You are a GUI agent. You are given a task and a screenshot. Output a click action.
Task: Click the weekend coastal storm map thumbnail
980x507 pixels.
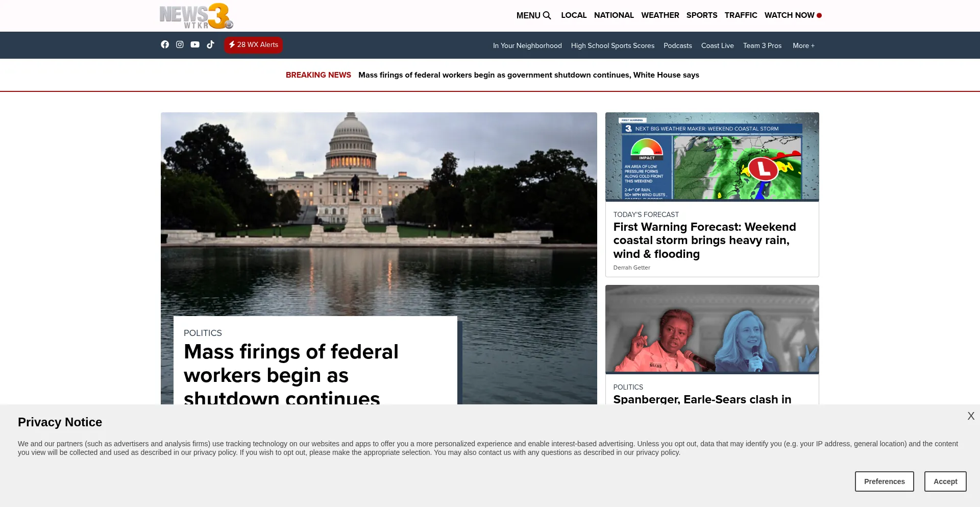click(x=712, y=156)
